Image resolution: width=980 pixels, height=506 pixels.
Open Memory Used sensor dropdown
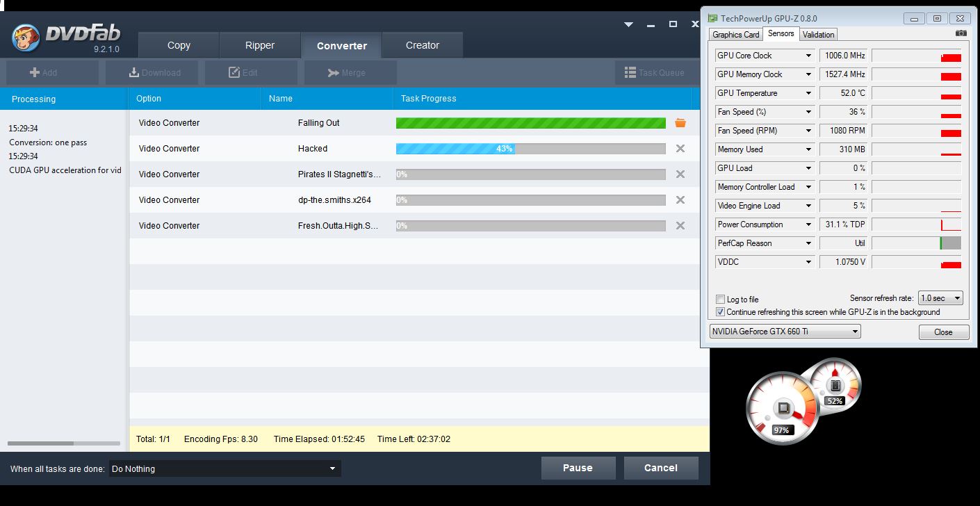[808, 149]
